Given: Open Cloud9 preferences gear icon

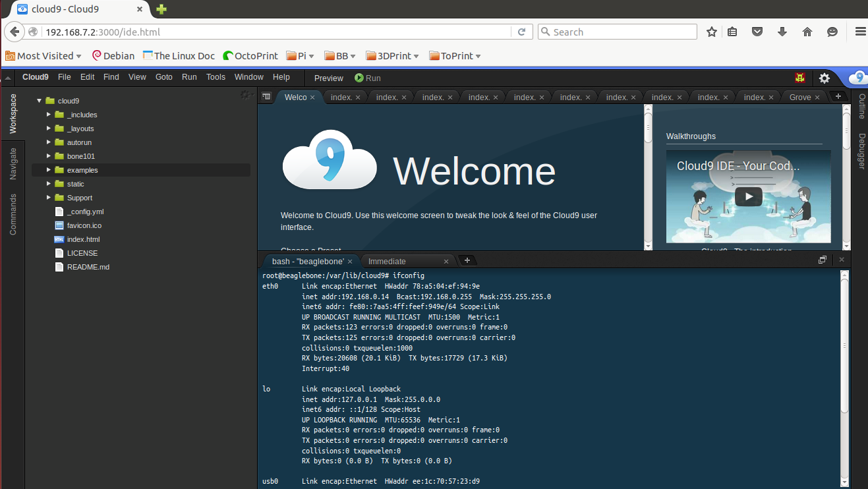Looking at the screenshot, I should point(825,78).
